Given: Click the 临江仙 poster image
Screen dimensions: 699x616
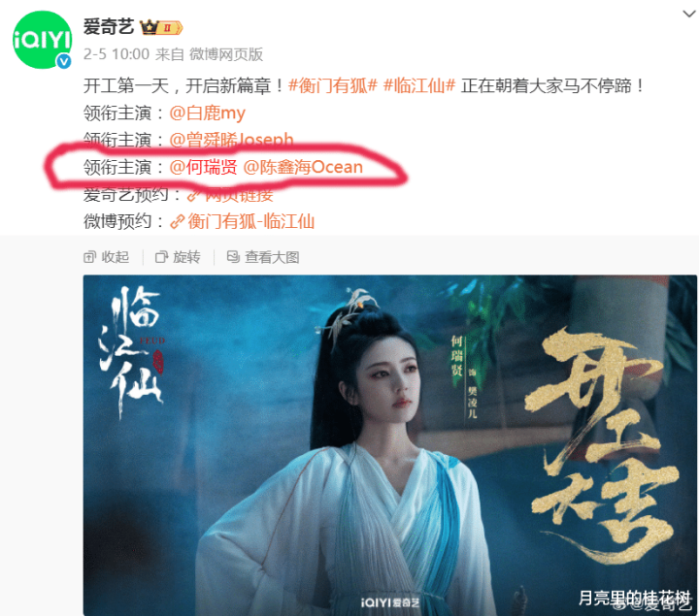Looking at the screenshot, I should click(389, 445).
